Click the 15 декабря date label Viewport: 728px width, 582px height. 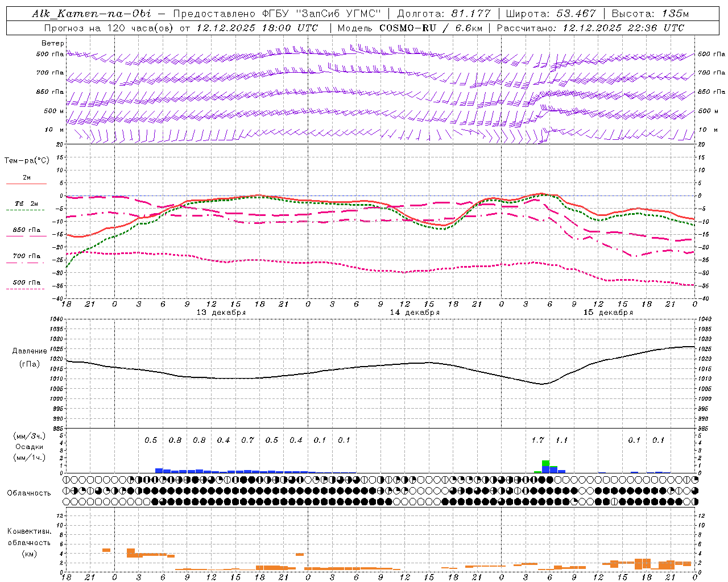tap(608, 313)
